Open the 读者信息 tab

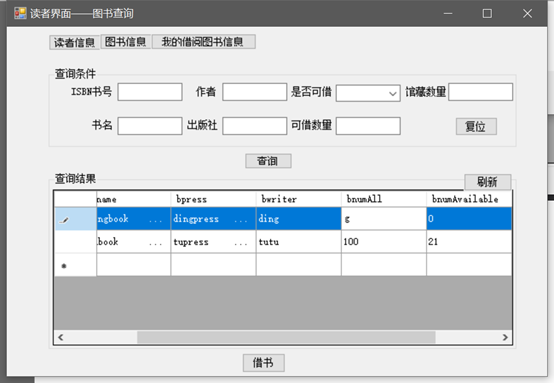coord(74,42)
